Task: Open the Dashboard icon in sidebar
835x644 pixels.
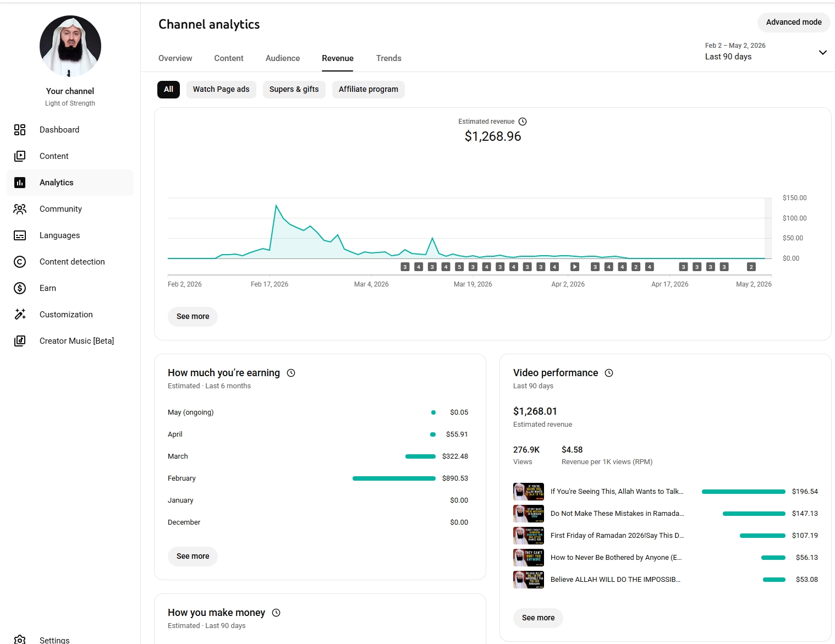Action: 20,130
